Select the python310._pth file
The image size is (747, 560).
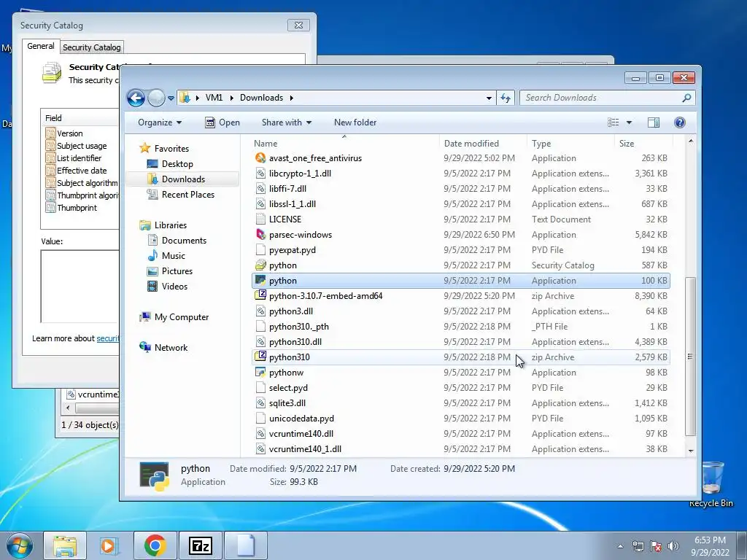pyautogui.click(x=298, y=327)
